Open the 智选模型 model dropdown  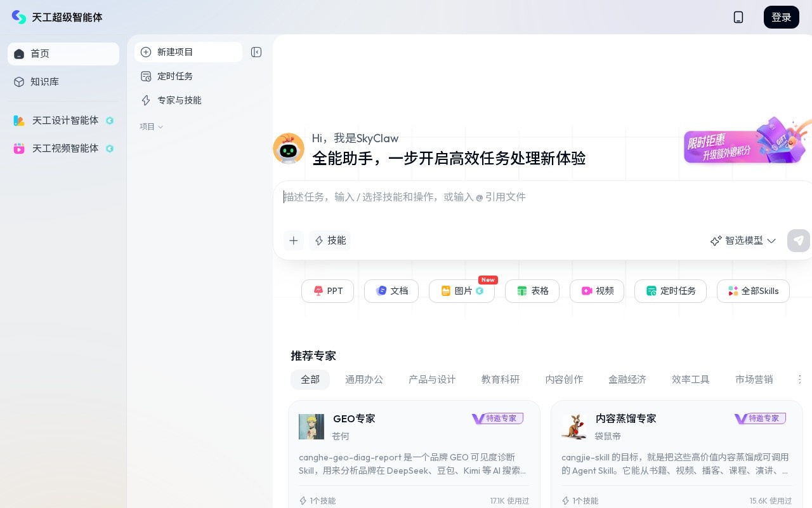coord(743,241)
